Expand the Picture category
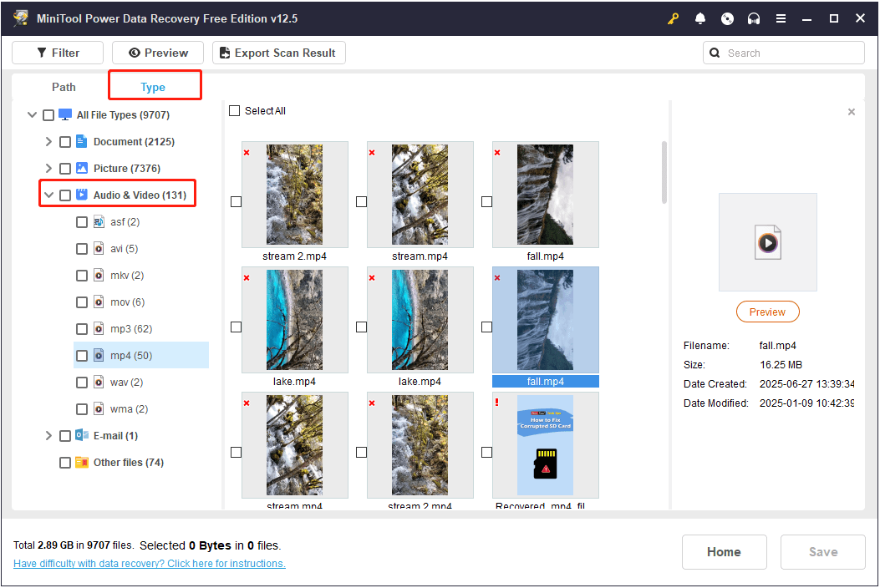The width and height of the screenshot is (880, 588). (48, 168)
